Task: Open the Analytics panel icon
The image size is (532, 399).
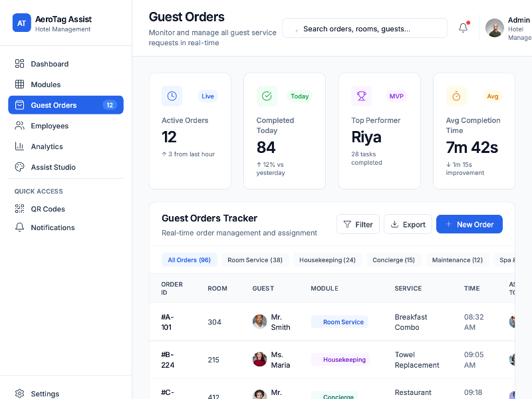Action: 20,146
